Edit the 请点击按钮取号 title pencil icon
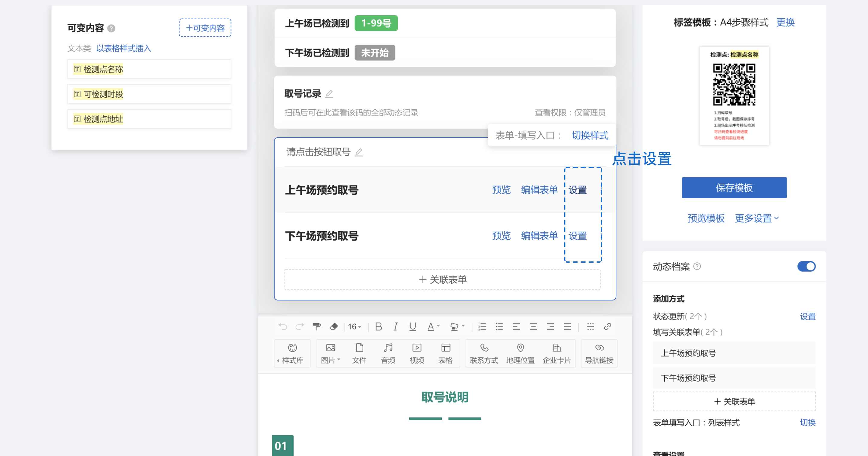This screenshot has width=868, height=456. [x=359, y=152]
